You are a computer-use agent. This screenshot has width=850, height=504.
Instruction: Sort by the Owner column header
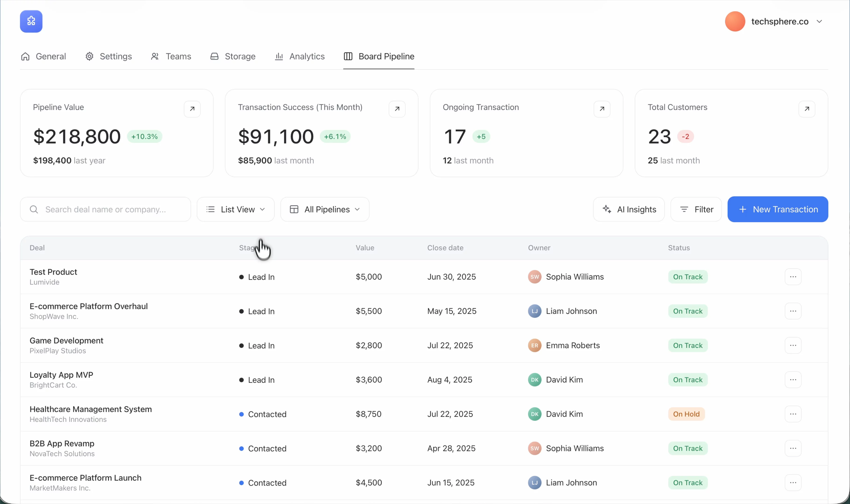pyautogui.click(x=539, y=248)
